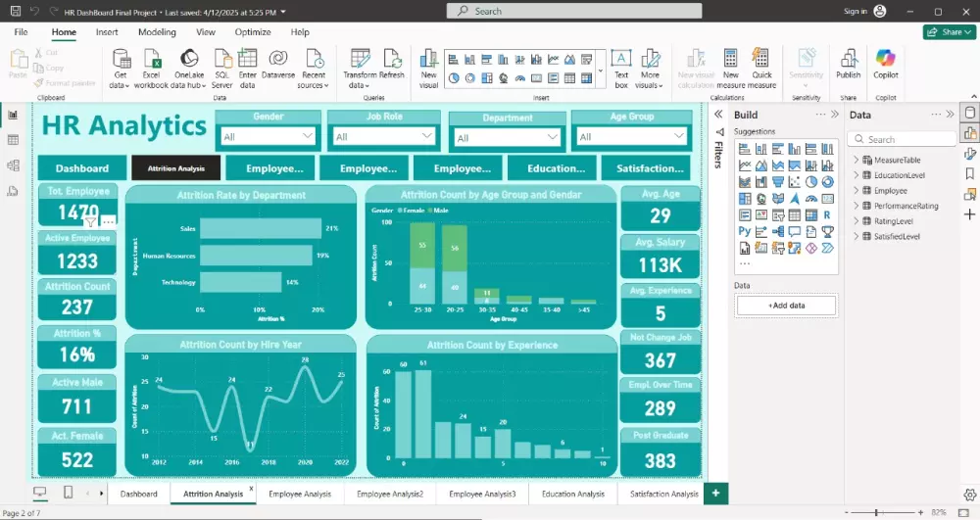
Task: Create a New measure
Action: click(731, 69)
